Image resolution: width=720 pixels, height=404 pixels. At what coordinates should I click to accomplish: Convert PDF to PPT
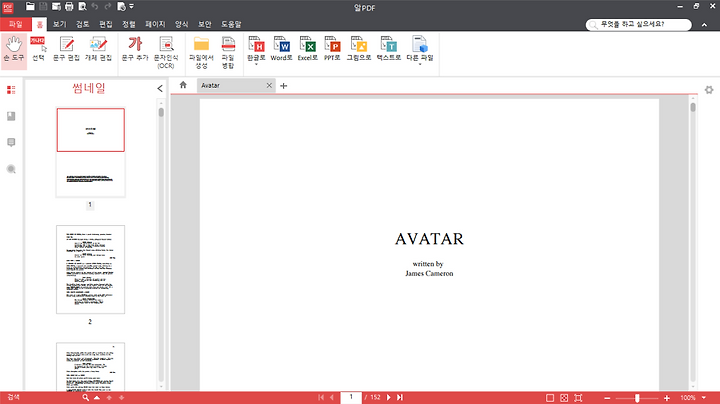click(x=332, y=49)
